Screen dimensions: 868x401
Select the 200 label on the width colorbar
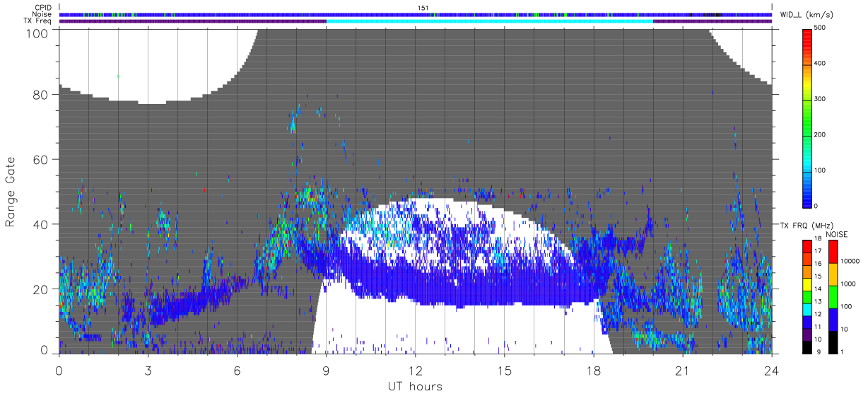tap(821, 134)
